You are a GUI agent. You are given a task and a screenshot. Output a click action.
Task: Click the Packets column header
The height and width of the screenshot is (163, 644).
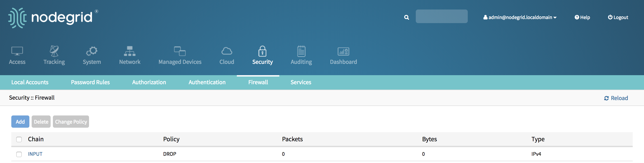point(292,139)
